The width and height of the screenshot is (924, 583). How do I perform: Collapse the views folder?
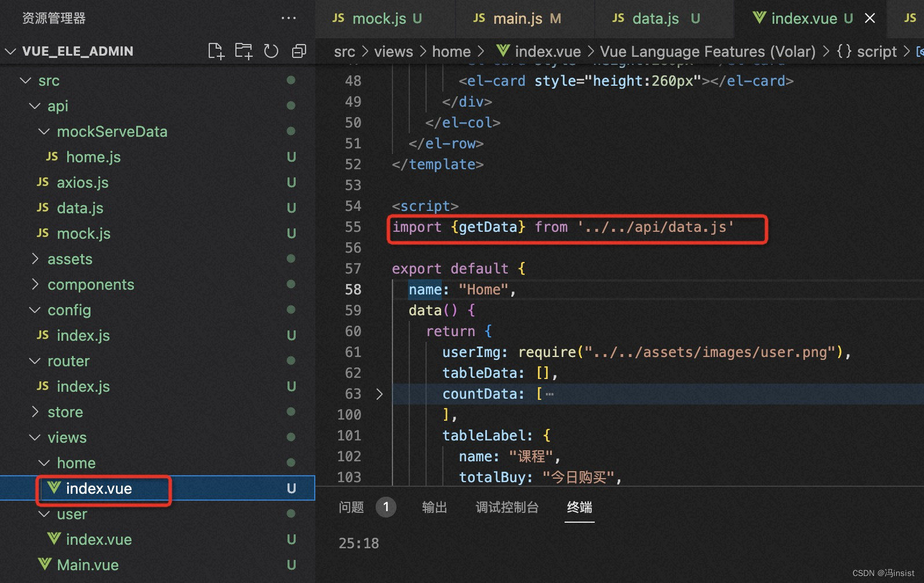pos(35,438)
